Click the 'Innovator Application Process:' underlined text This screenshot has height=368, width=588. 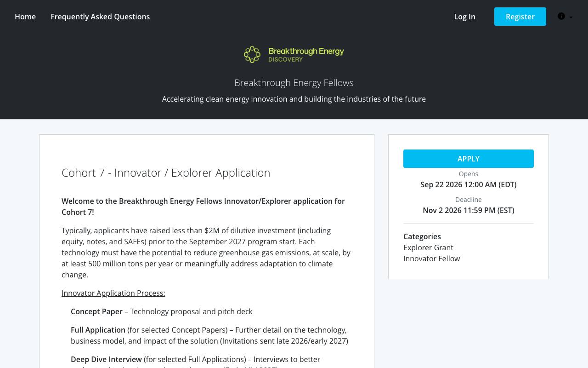tap(113, 293)
